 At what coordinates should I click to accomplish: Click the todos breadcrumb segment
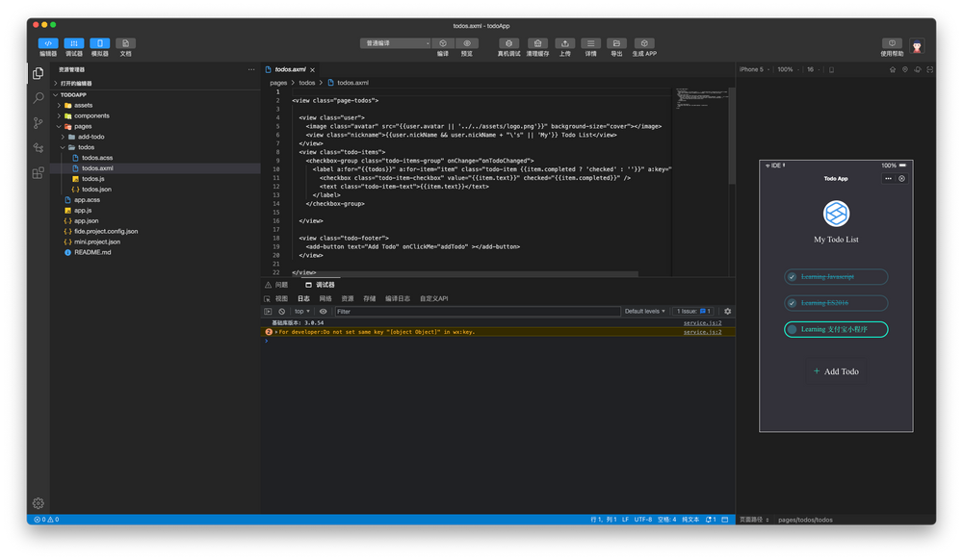pyautogui.click(x=307, y=82)
